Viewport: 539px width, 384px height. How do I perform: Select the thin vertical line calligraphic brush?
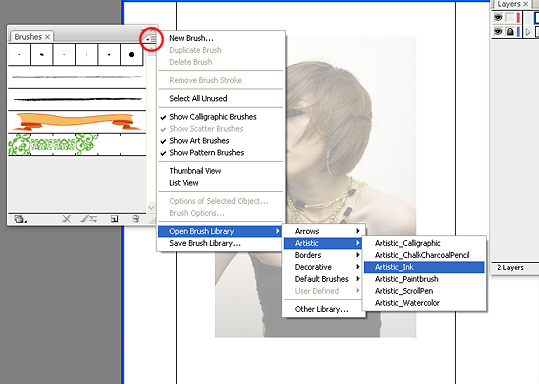[86, 54]
